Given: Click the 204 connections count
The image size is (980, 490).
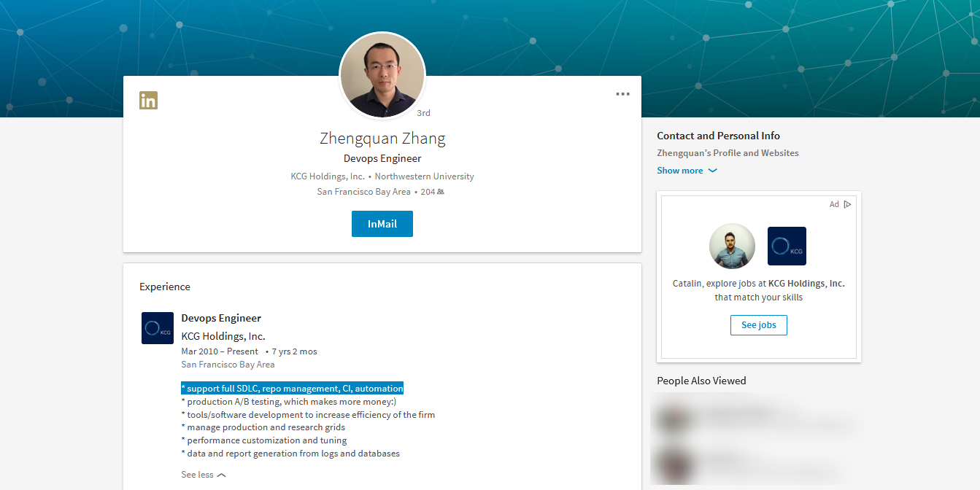Looking at the screenshot, I should coord(428,192).
